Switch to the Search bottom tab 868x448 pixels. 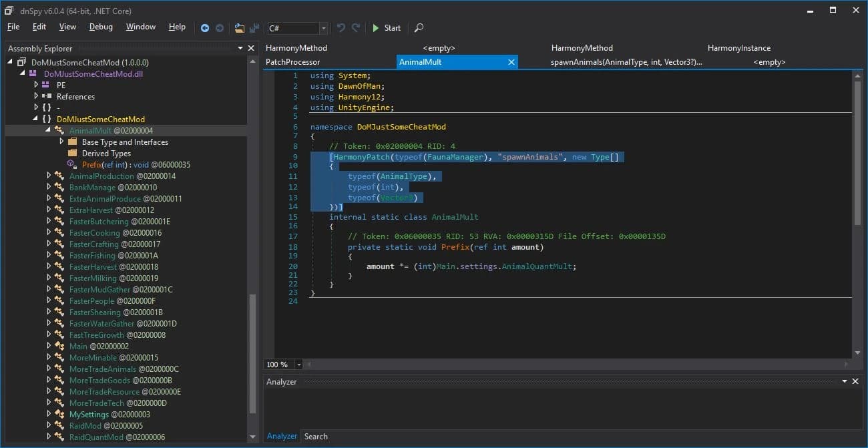point(316,437)
